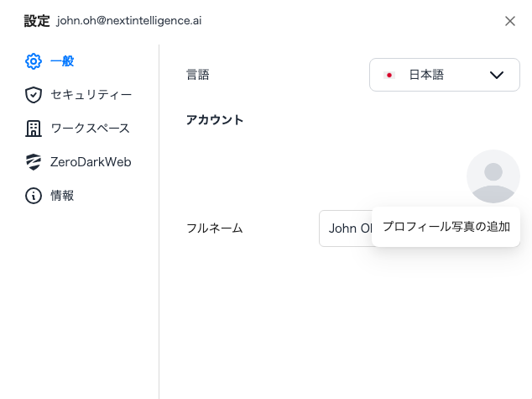Click the info circle icon for 情報
Viewport: 532px width, 399px height.
tap(34, 196)
